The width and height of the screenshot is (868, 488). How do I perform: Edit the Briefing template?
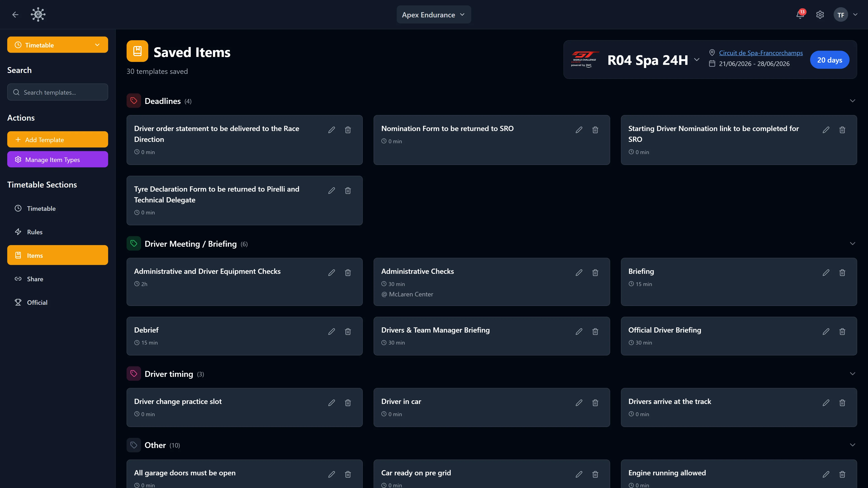point(826,272)
